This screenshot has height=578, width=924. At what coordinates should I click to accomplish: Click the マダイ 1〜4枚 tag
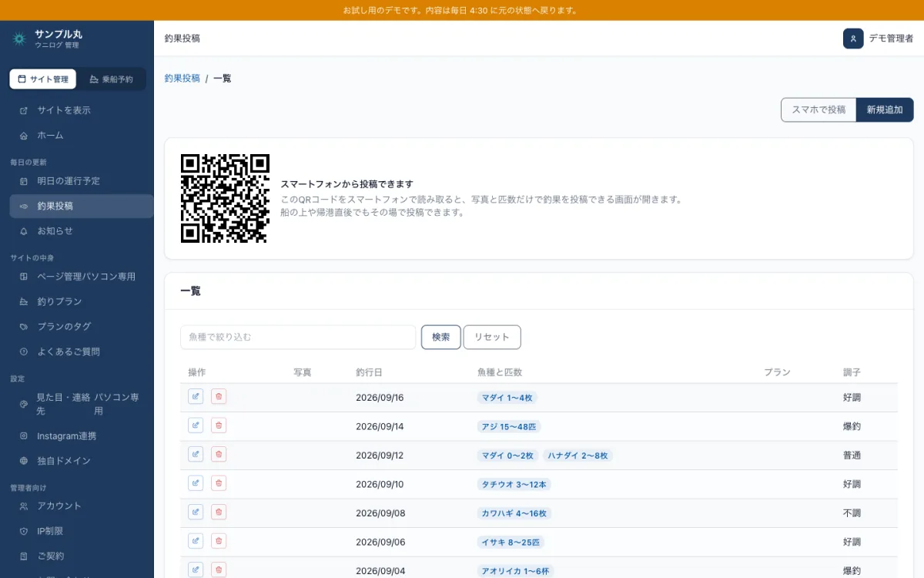[x=507, y=398]
